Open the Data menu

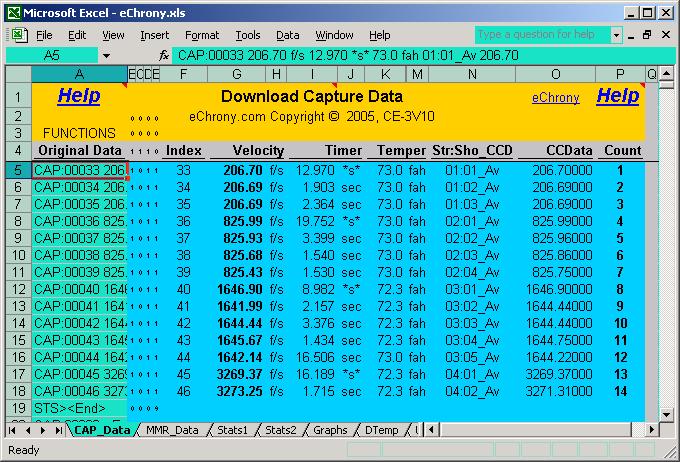288,35
